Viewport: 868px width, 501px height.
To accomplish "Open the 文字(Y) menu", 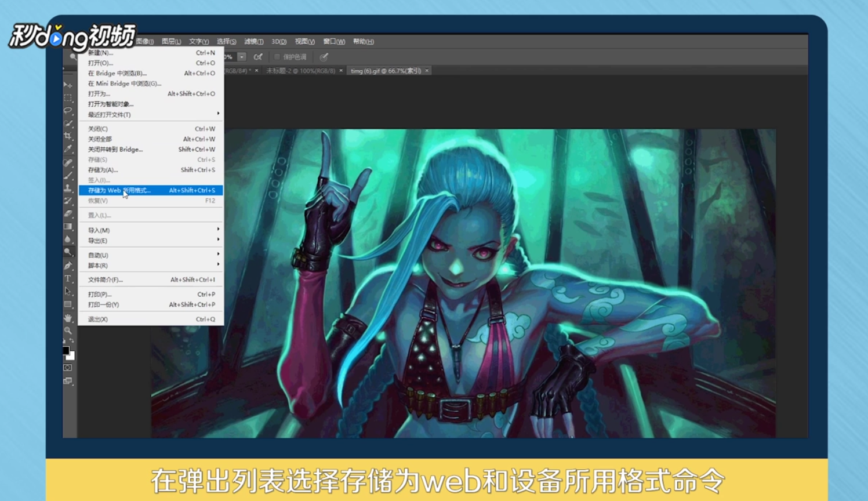I will [198, 41].
